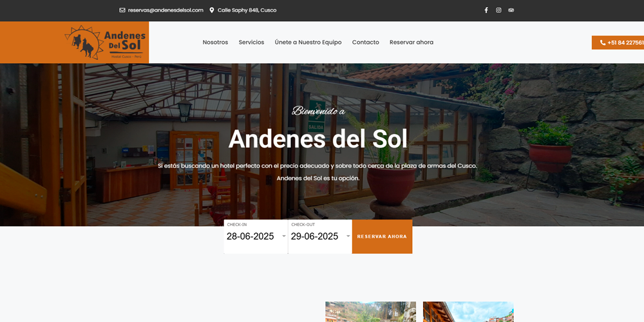Click the orange RESERVAR AHORA button
This screenshot has height=322, width=644.
point(382,236)
